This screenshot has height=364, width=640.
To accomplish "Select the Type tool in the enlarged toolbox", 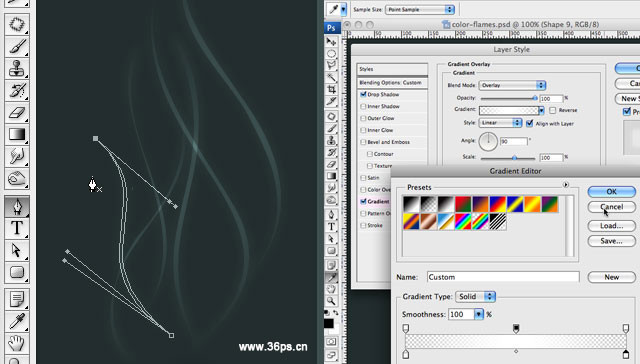I will point(17,228).
